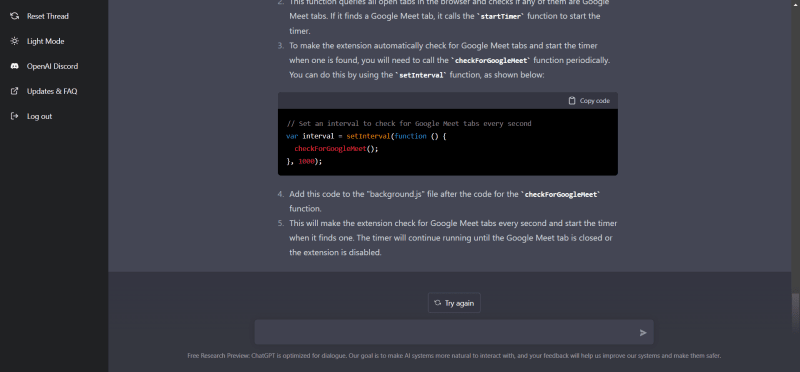Click the checkForGoogleMeet inline code in step 3
Viewport: 800px width, 372px height.
click(x=490, y=61)
